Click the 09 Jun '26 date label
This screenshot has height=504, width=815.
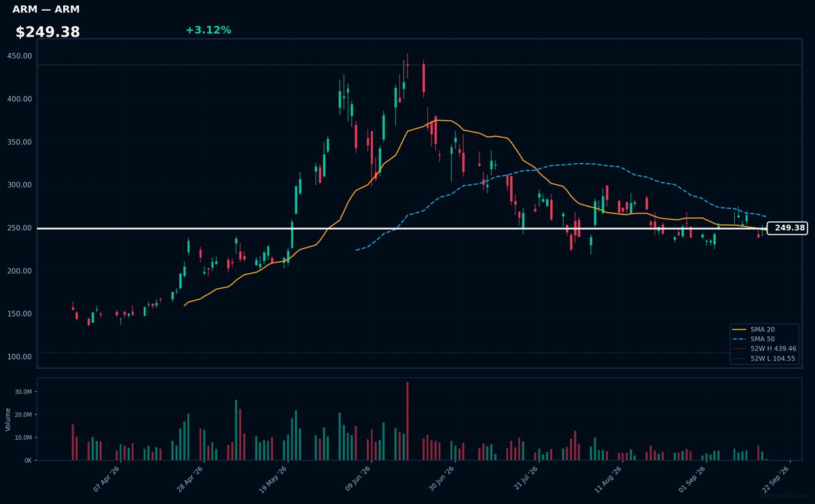pyautogui.click(x=358, y=479)
